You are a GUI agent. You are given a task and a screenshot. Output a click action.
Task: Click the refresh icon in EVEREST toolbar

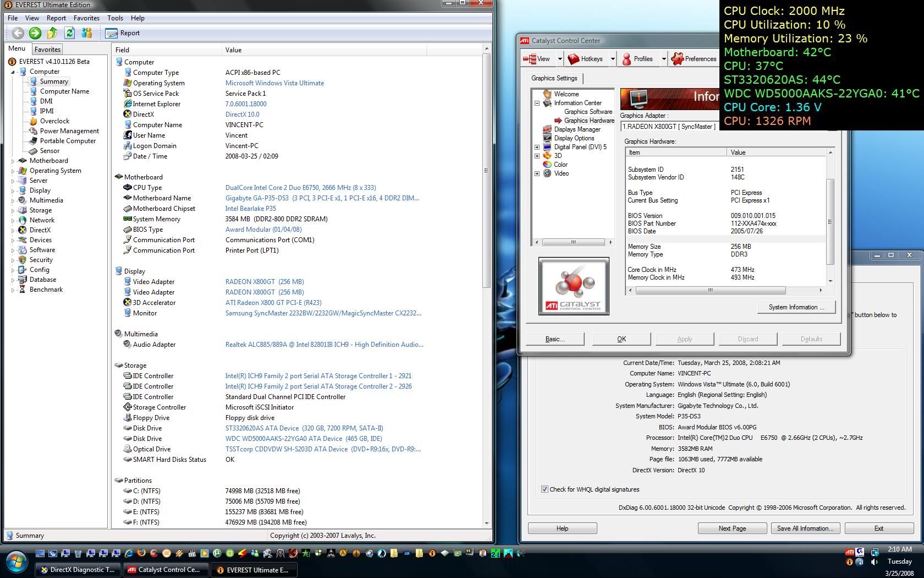coord(70,33)
